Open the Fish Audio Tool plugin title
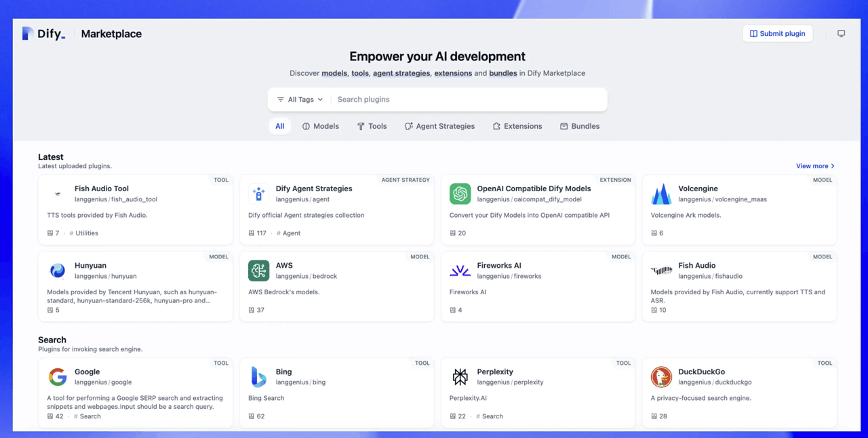Viewport: 868px width, 438px height. tap(102, 188)
